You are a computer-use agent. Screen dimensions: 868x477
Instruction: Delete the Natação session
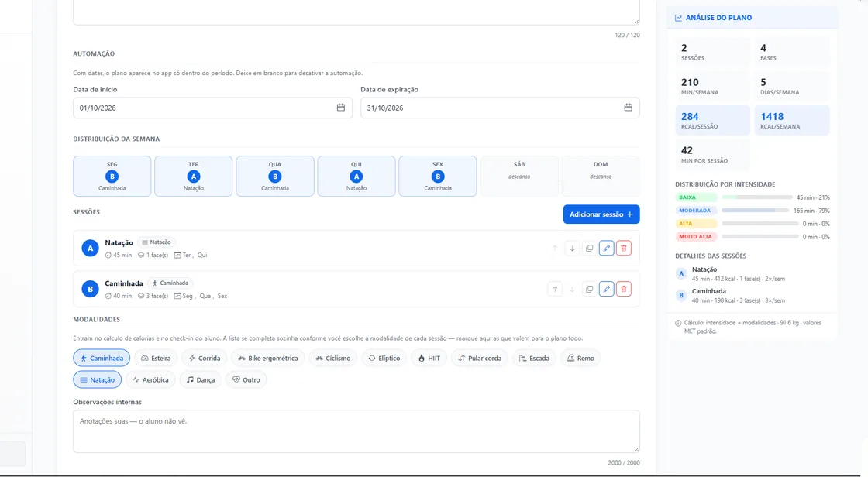[x=624, y=249]
